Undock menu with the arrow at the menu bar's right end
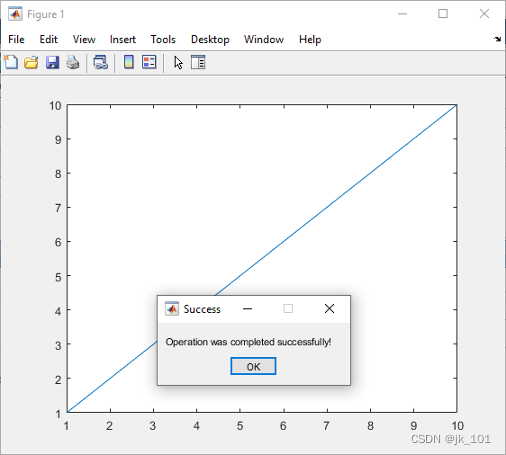 497,39
